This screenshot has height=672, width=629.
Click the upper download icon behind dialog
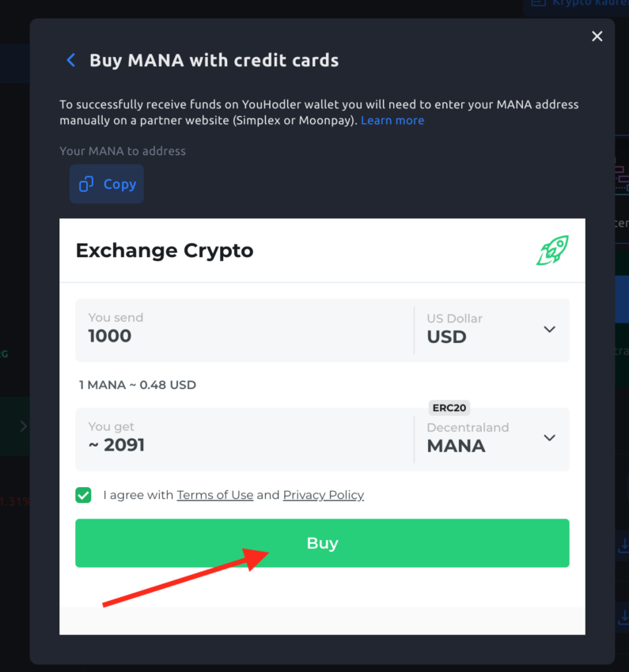pos(623,546)
